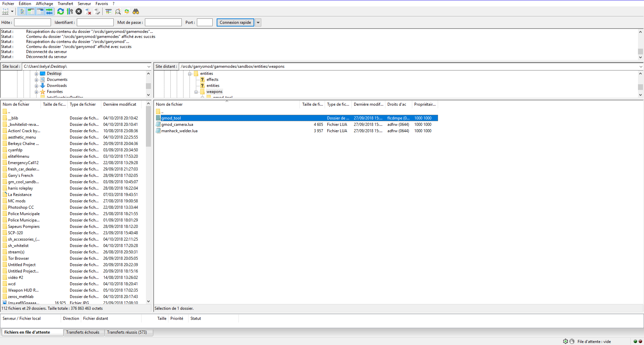Open the Transfert menu

click(x=65, y=4)
